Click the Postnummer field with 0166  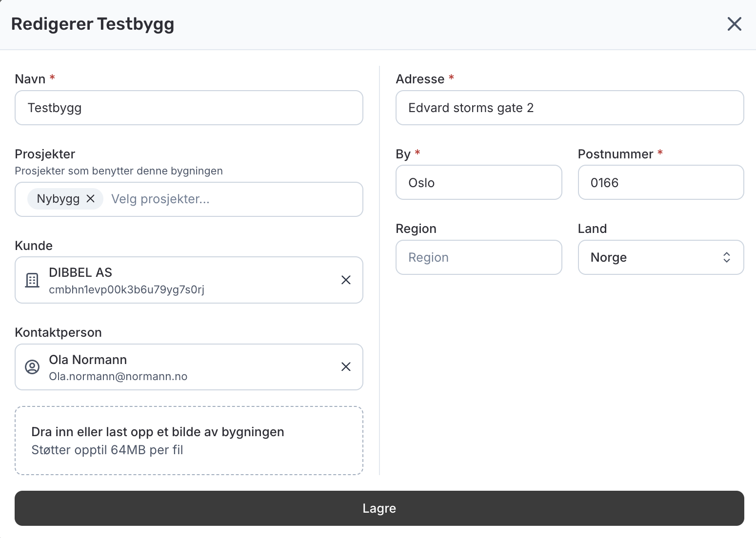(660, 183)
